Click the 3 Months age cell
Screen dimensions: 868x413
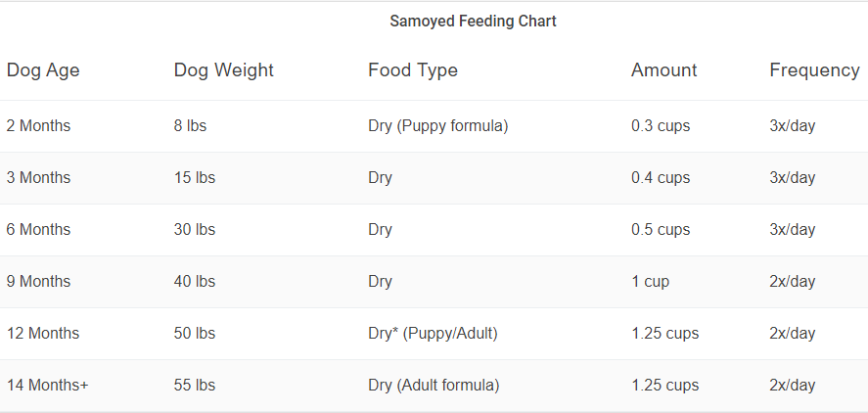tap(39, 178)
